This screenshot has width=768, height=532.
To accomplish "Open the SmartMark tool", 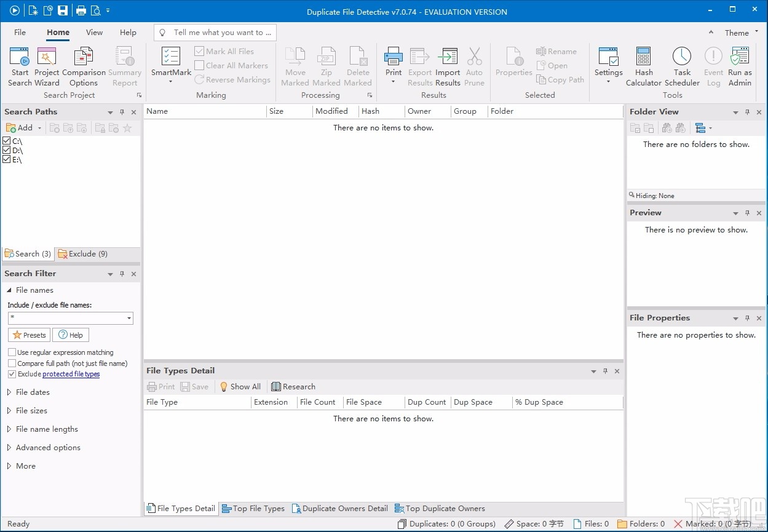I will [170, 63].
